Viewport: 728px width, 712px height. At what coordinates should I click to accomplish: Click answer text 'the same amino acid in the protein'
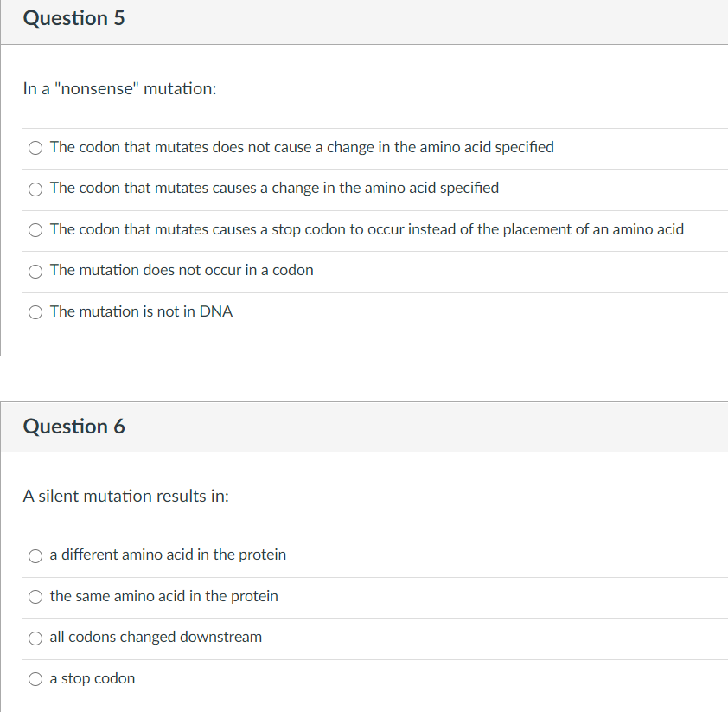point(164,596)
